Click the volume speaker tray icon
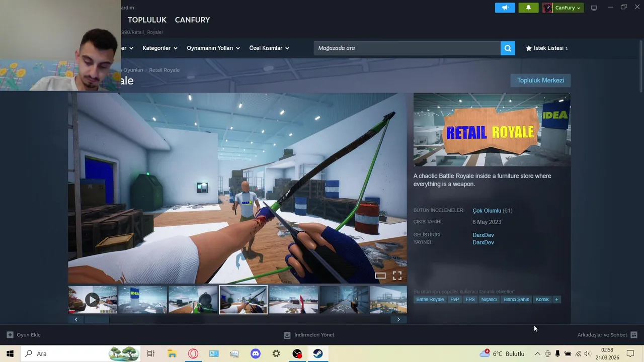644x362 pixels. pos(587,353)
